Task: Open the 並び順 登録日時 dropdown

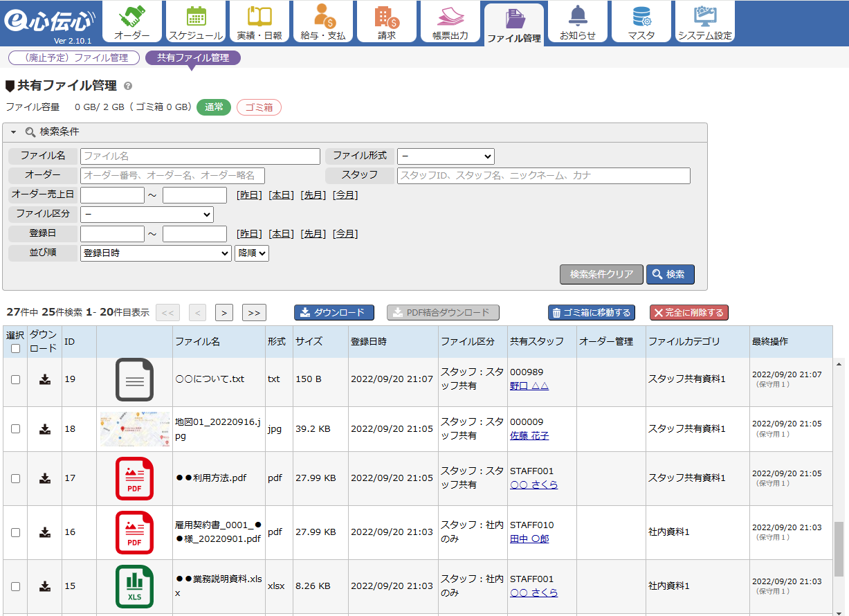Action: (156, 253)
